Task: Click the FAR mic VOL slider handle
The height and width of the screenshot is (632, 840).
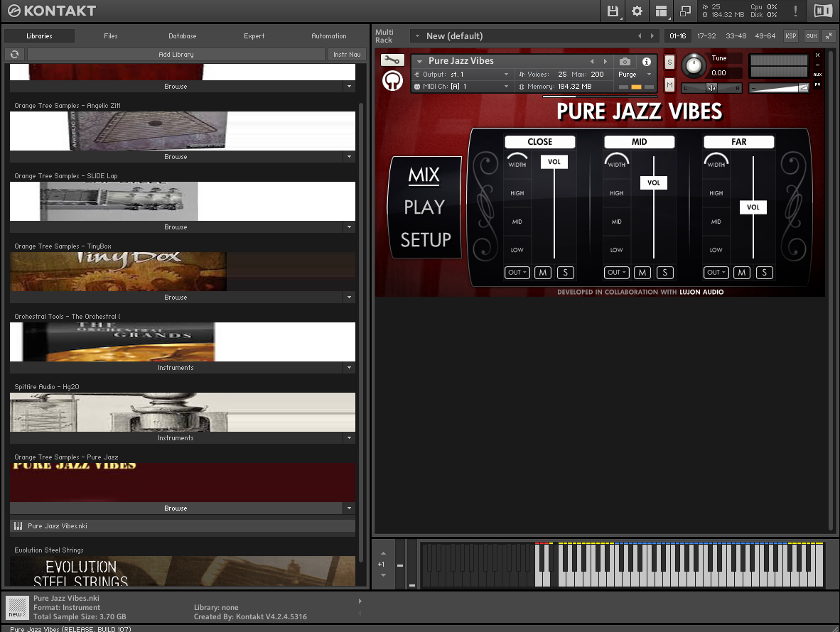Action: pyautogui.click(x=753, y=207)
